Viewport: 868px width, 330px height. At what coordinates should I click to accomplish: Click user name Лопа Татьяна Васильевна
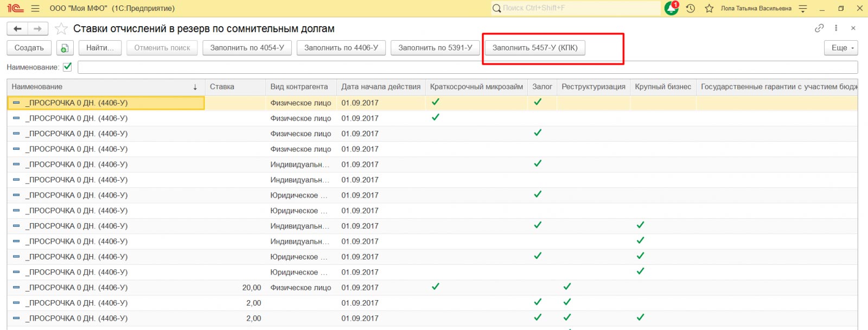pyautogui.click(x=756, y=8)
